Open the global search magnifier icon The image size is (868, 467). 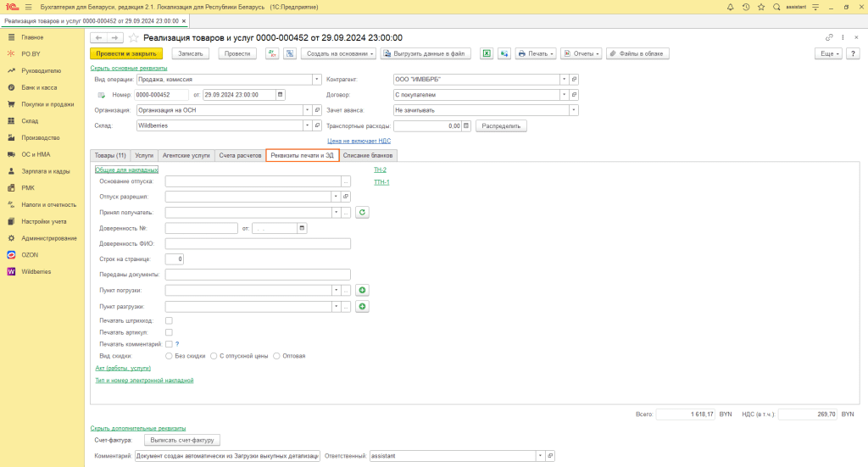[x=776, y=7]
